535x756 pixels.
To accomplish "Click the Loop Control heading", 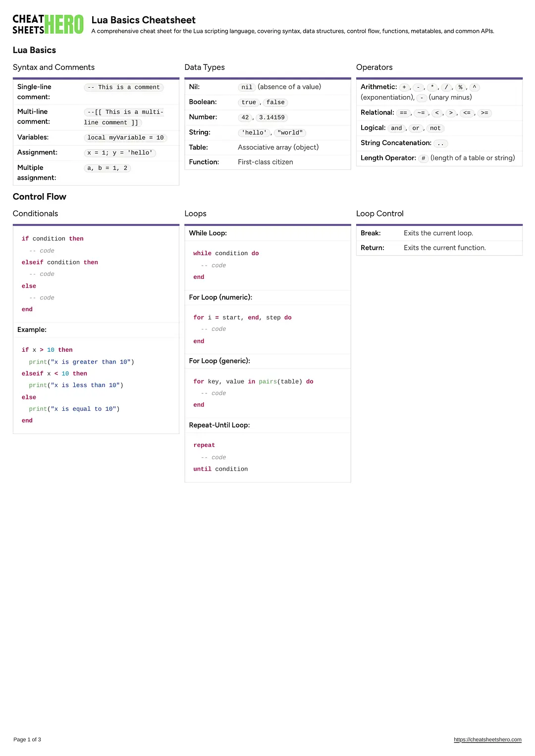I will tap(380, 214).
